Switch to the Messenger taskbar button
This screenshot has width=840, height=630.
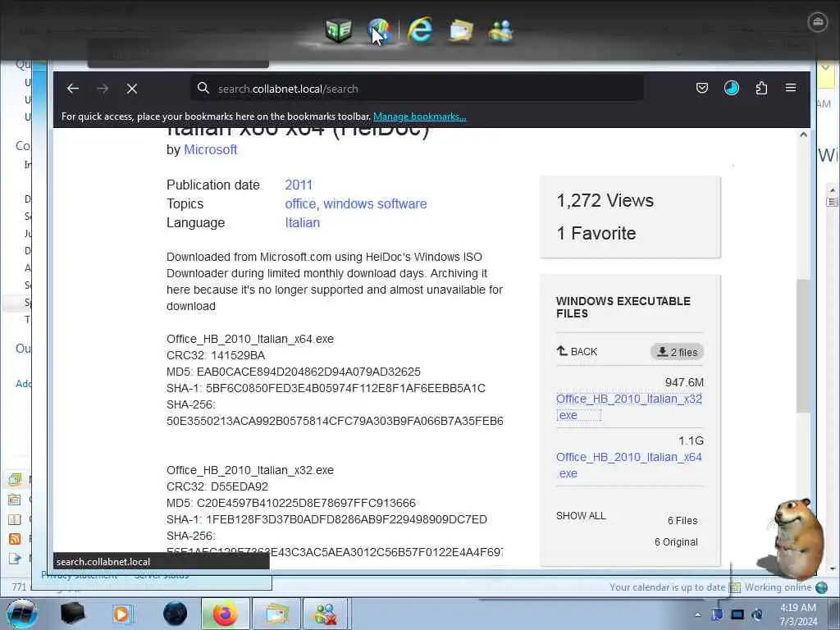tap(326, 614)
